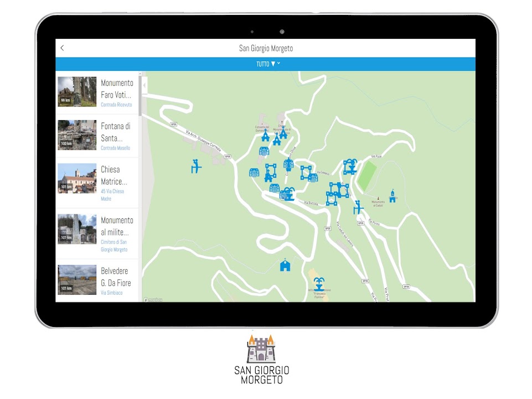The height and width of the screenshot is (399, 532).
Task: Open Monumento Faro Voti... list entry
Action: click(x=98, y=93)
